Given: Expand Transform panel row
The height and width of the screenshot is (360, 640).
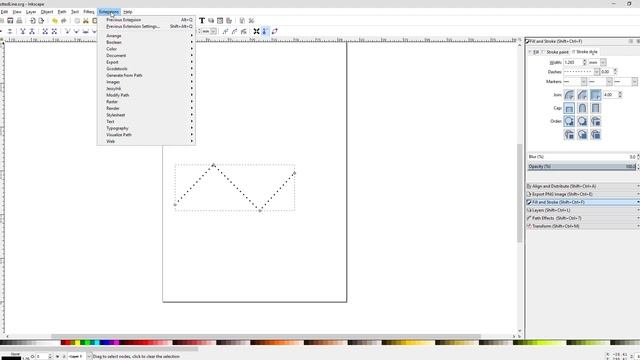Looking at the screenshot, I should click(583, 226).
